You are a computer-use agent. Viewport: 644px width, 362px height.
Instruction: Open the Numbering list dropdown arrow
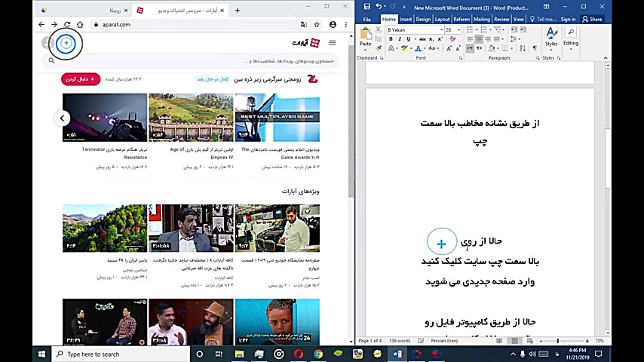coord(490,30)
